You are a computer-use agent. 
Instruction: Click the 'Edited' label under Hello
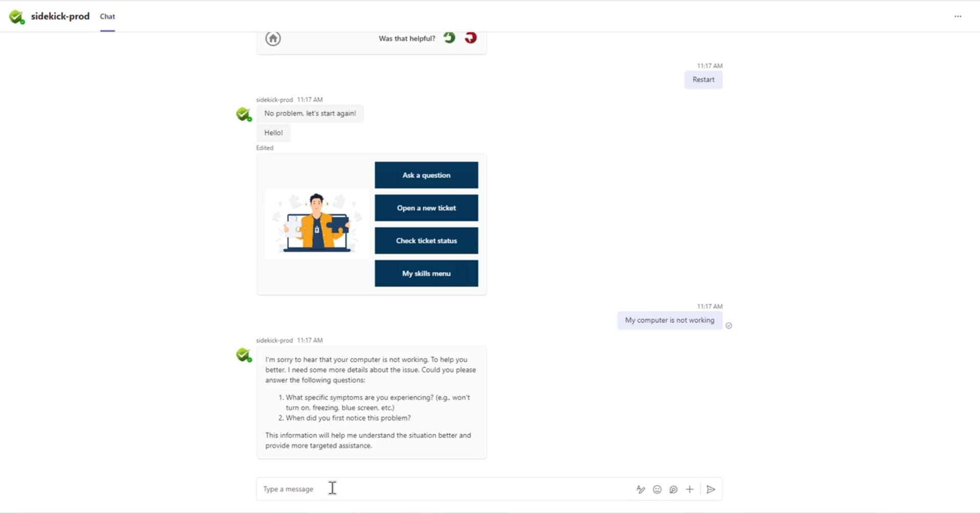[x=265, y=148]
